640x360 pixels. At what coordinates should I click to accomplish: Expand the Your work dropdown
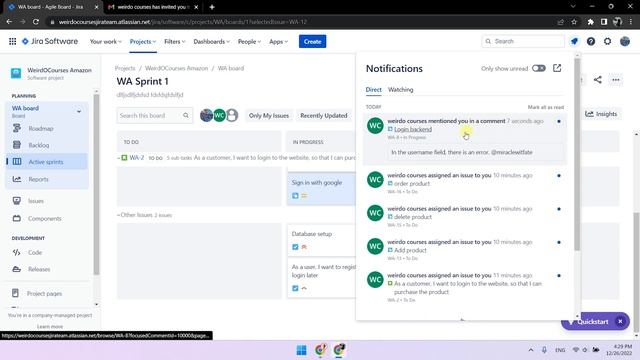(x=105, y=41)
